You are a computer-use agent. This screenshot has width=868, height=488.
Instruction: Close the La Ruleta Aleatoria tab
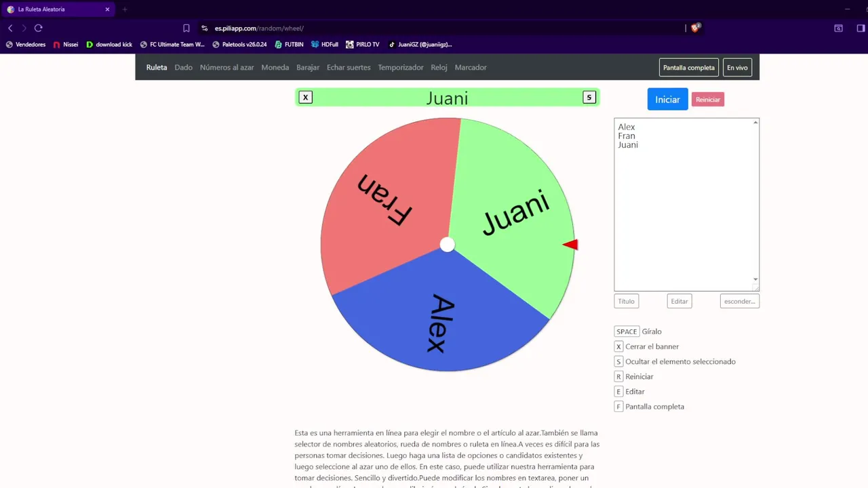[x=107, y=9]
